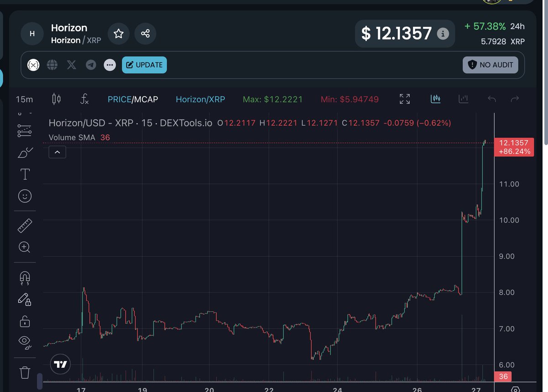Select the bar chart view icon

tap(464, 99)
